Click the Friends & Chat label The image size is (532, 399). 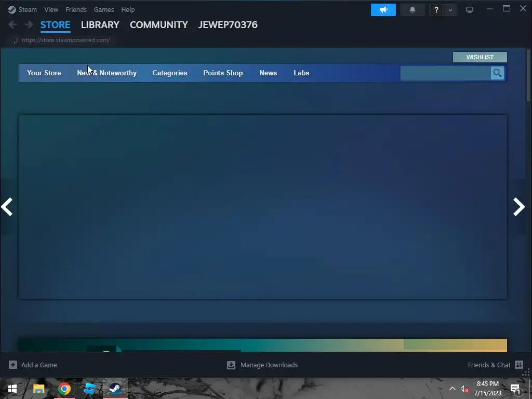pyautogui.click(x=489, y=365)
